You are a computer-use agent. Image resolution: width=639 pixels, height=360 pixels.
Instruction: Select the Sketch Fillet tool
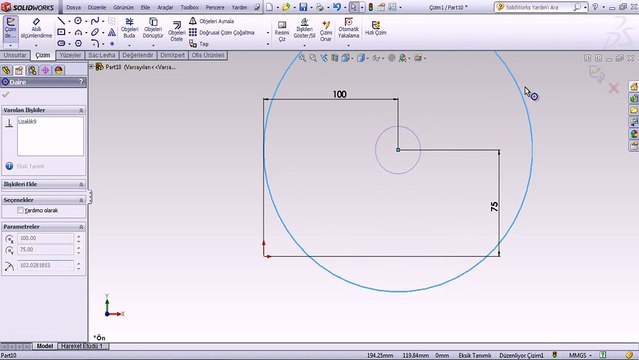pos(95,43)
